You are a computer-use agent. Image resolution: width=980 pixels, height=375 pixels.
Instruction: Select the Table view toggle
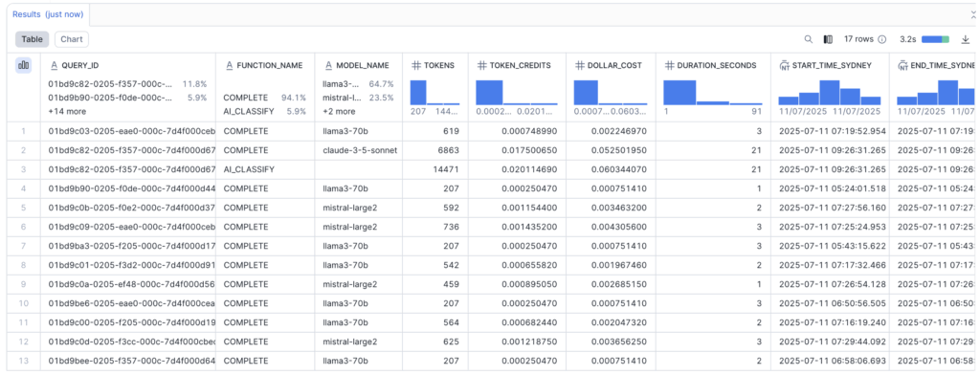tap(33, 39)
